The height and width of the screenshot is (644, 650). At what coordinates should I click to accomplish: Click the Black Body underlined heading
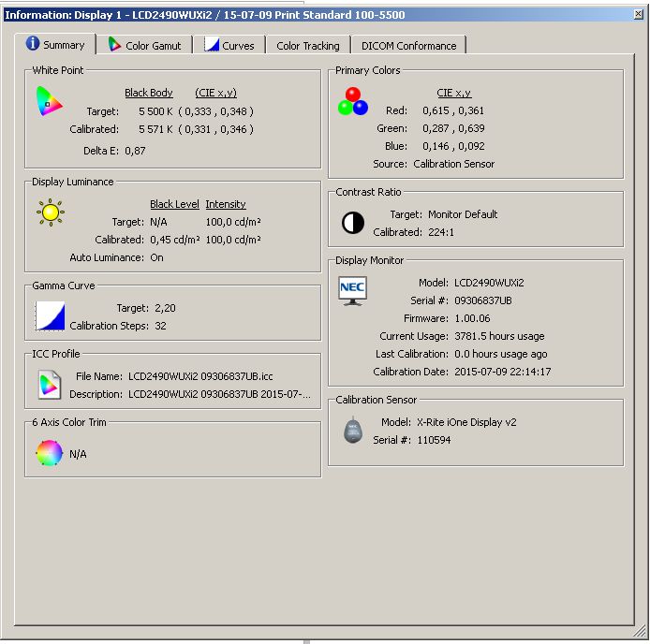pos(149,93)
